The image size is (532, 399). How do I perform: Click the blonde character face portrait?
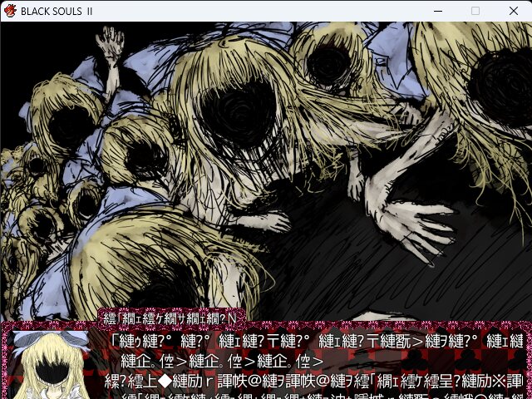[51, 365]
